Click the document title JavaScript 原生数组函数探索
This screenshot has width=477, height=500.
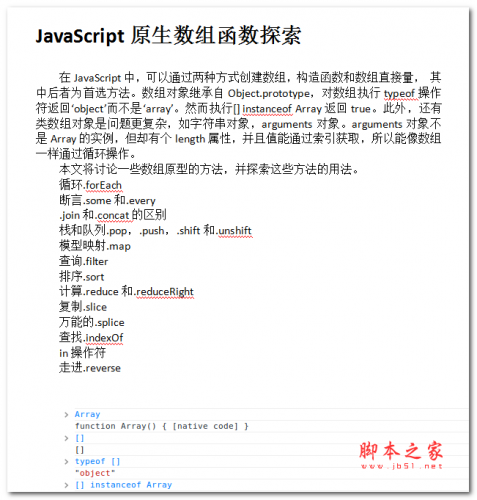(168, 35)
